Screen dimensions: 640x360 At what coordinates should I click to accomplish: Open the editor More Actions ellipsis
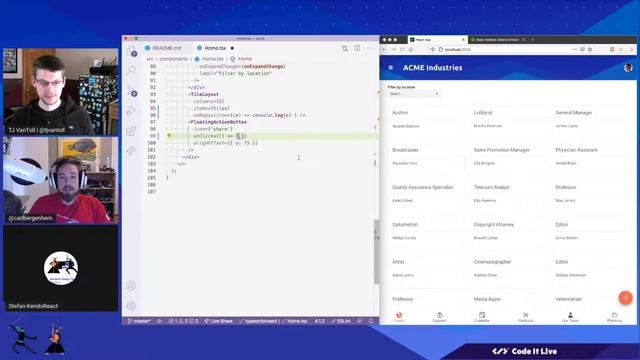pyautogui.click(x=369, y=48)
